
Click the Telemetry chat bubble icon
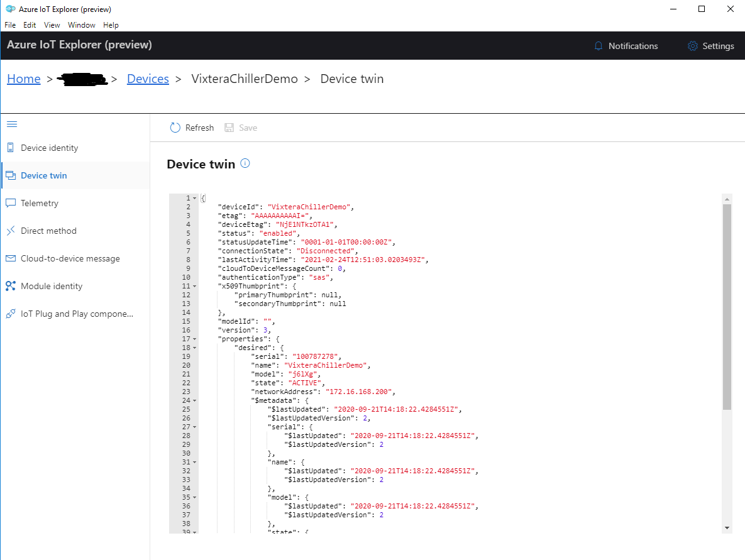(11, 203)
